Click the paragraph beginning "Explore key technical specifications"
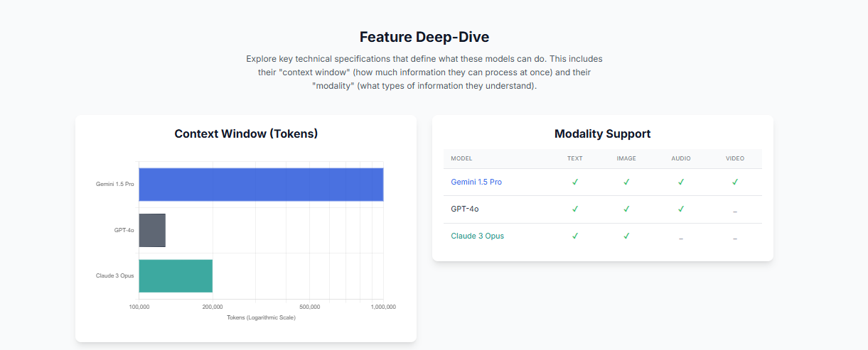 424,72
